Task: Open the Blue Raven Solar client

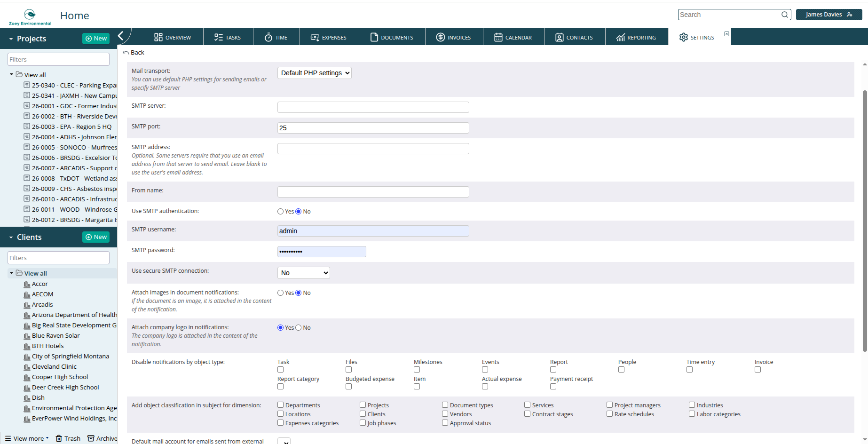Action: click(x=52, y=336)
